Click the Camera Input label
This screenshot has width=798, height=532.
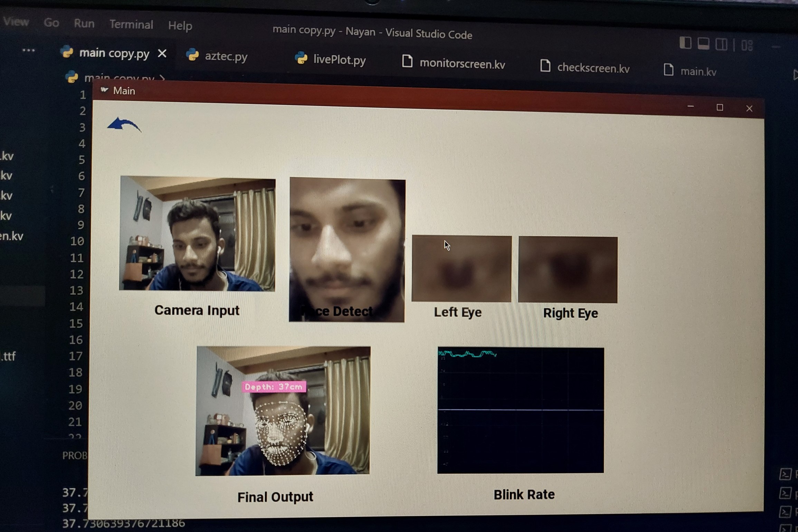tap(197, 310)
